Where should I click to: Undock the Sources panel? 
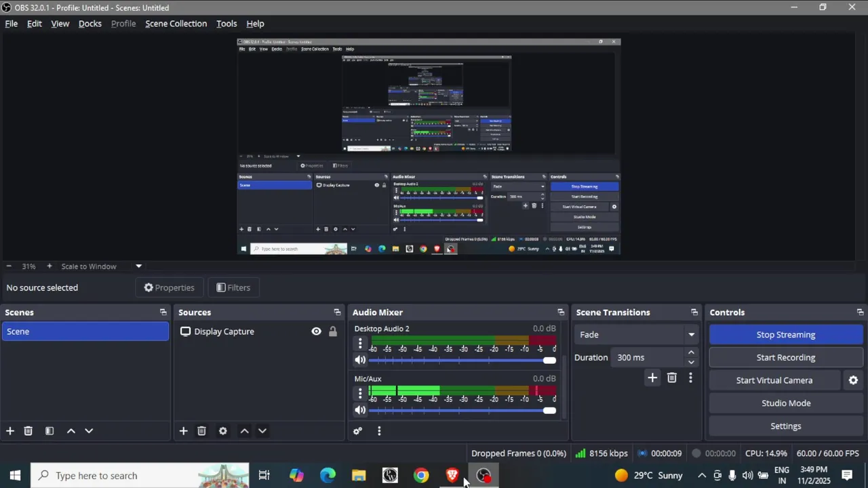[x=337, y=312]
